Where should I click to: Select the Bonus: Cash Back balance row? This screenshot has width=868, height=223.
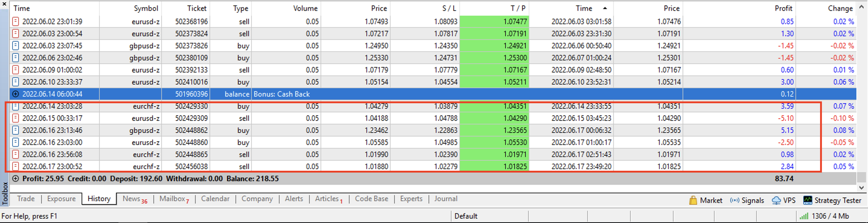tap(433, 94)
